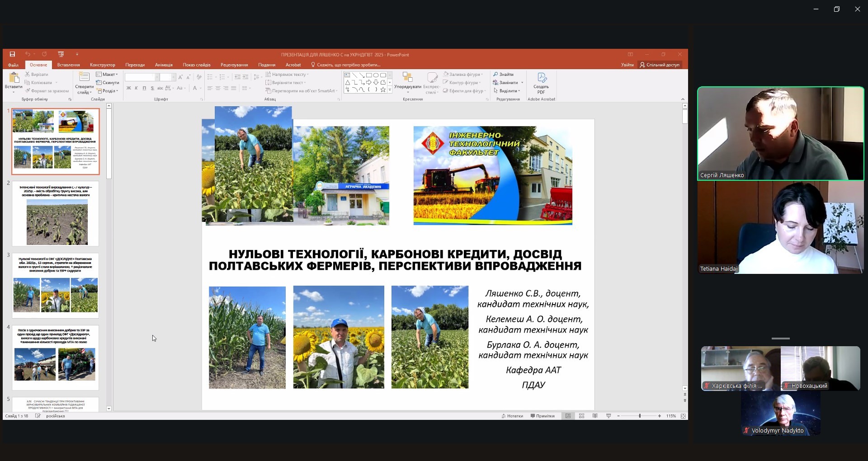The image size is (868, 461).
Task: Start slideshow from status bar icon
Action: coord(609,416)
